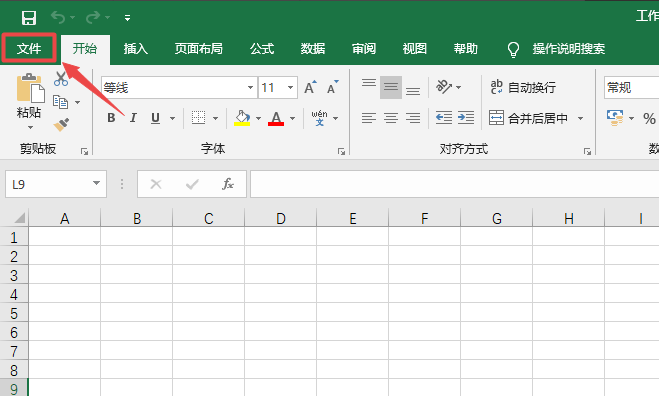Toggle Italic formatting
This screenshot has height=396, width=659.
tap(133, 118)
